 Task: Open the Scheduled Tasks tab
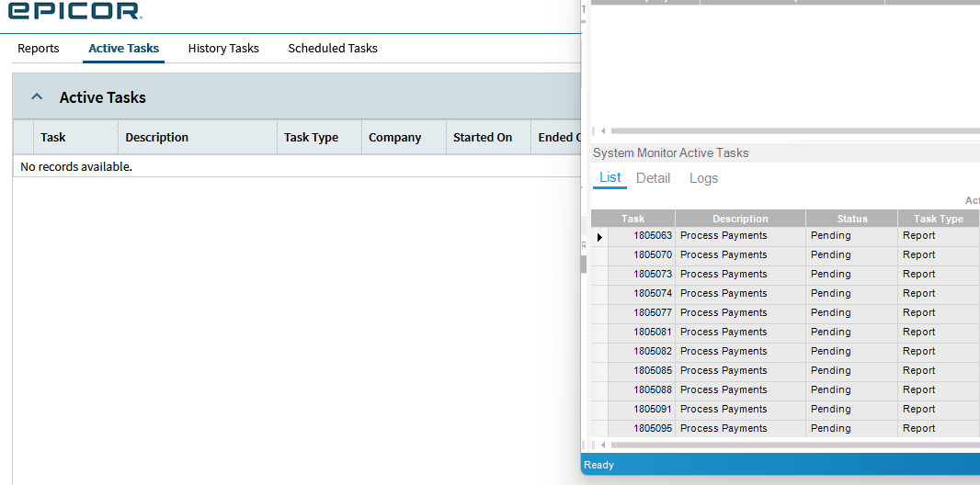333,48
